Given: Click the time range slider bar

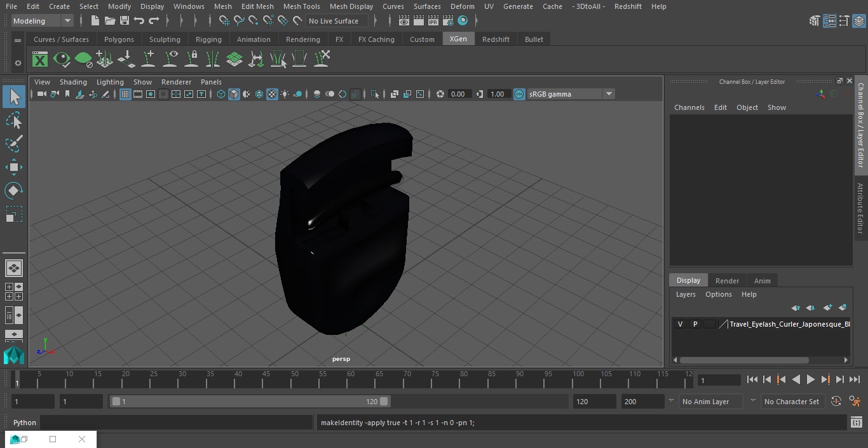Looking at the screenshot, I should point(250,402).
